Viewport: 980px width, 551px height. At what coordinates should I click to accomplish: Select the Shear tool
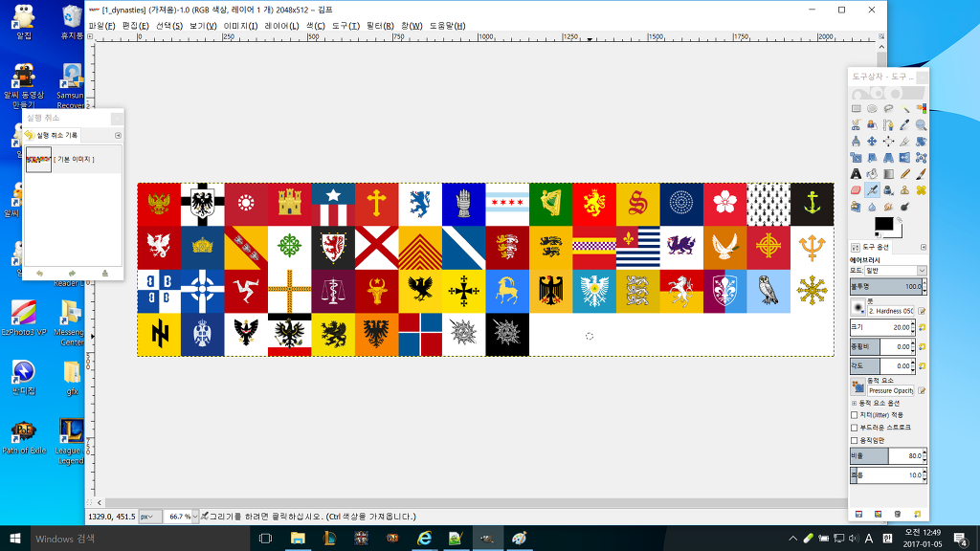[x=872, y=158]
